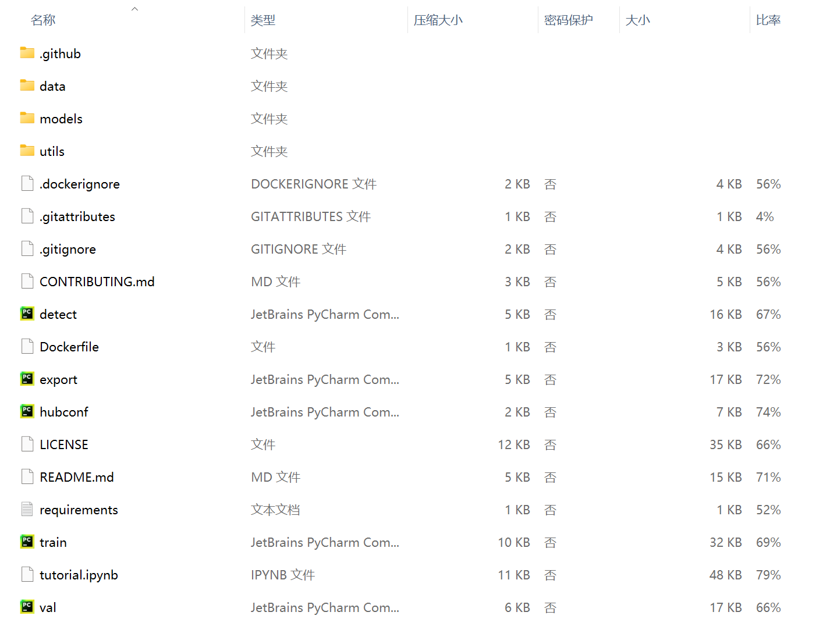Click the 文件夹 type of models
The width and height of the screenshot is (830, 644).
(x=269, y=119)
